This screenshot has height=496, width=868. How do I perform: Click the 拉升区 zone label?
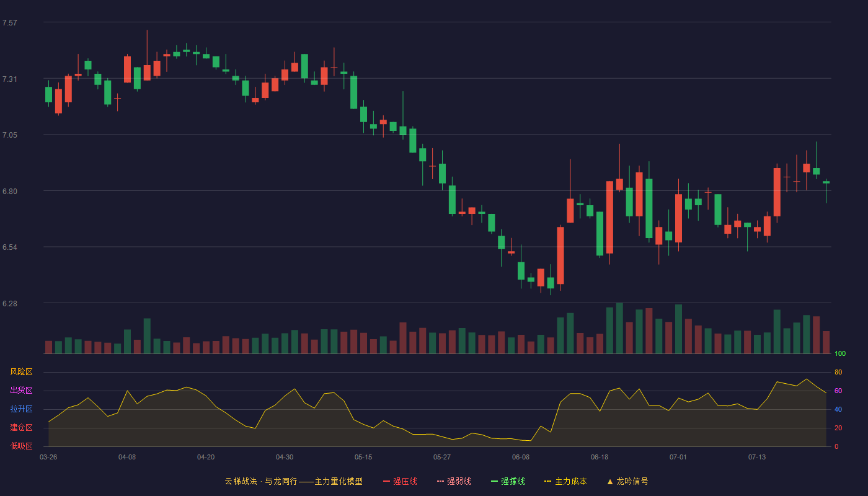pos(21,409)
